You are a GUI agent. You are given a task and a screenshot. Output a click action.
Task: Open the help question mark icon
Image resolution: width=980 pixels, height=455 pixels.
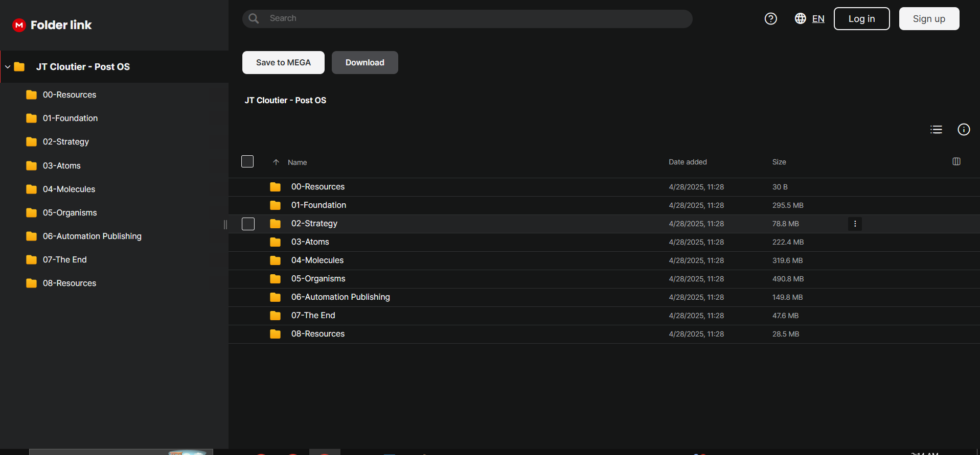[770, 19]
